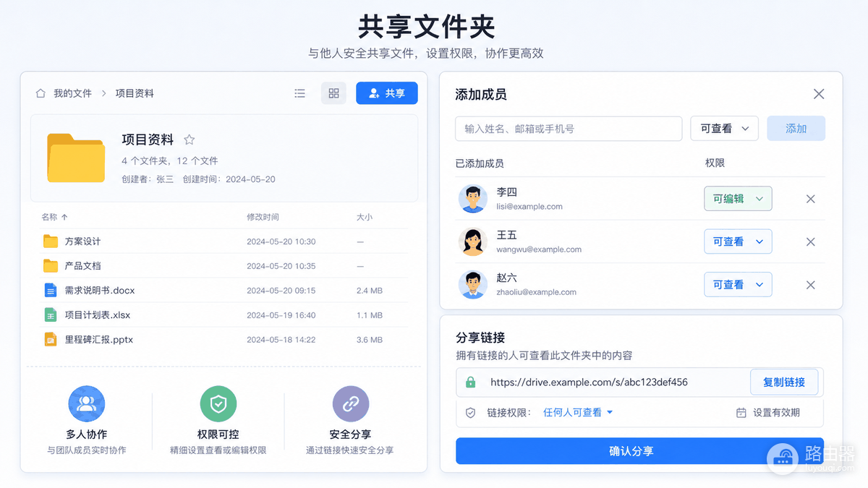Click 李四's avatar
The image size is (868, 488).
coord(473,199)
